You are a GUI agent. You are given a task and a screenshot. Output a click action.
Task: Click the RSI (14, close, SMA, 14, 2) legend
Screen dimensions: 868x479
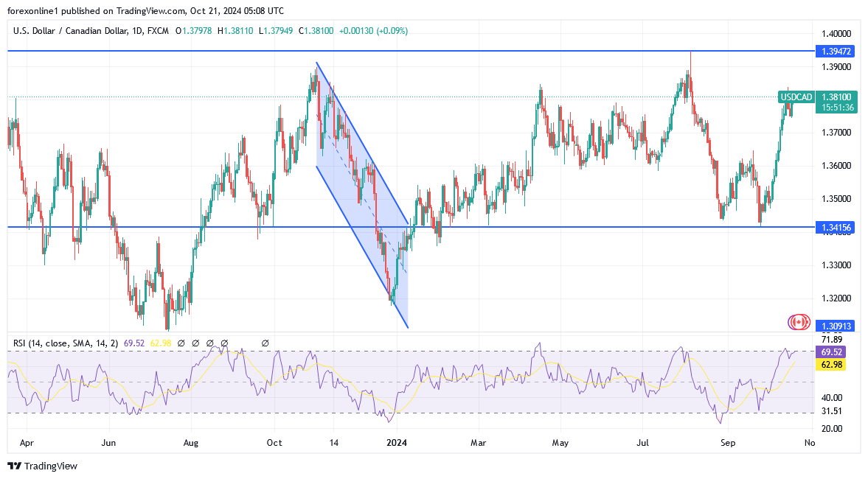click(66, 343)
